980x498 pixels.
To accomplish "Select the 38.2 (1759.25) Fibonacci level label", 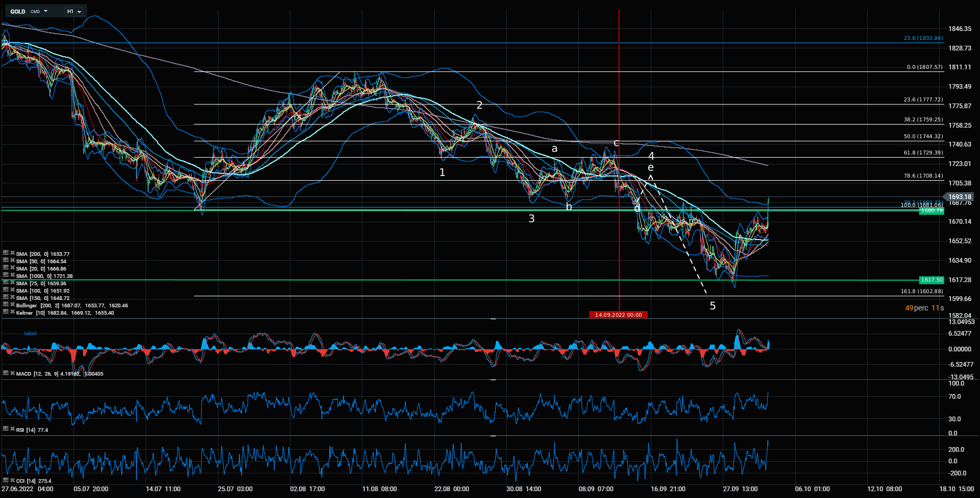I will [923, 120].
